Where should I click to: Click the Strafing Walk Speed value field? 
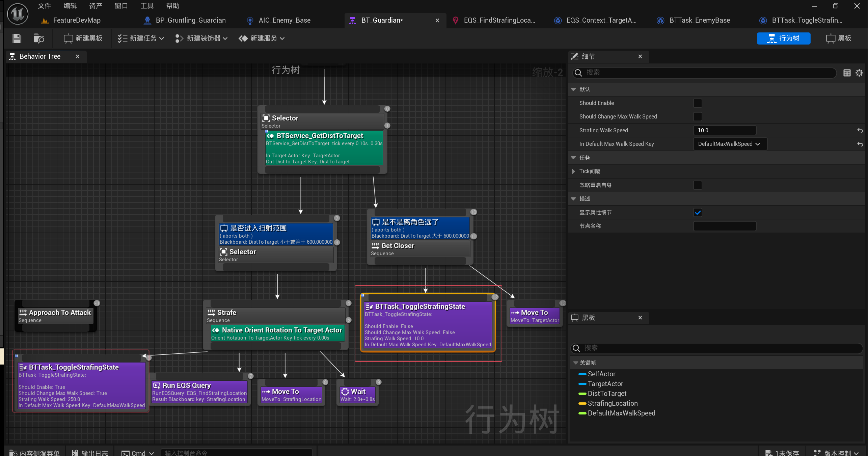click(x=724, y=130)
